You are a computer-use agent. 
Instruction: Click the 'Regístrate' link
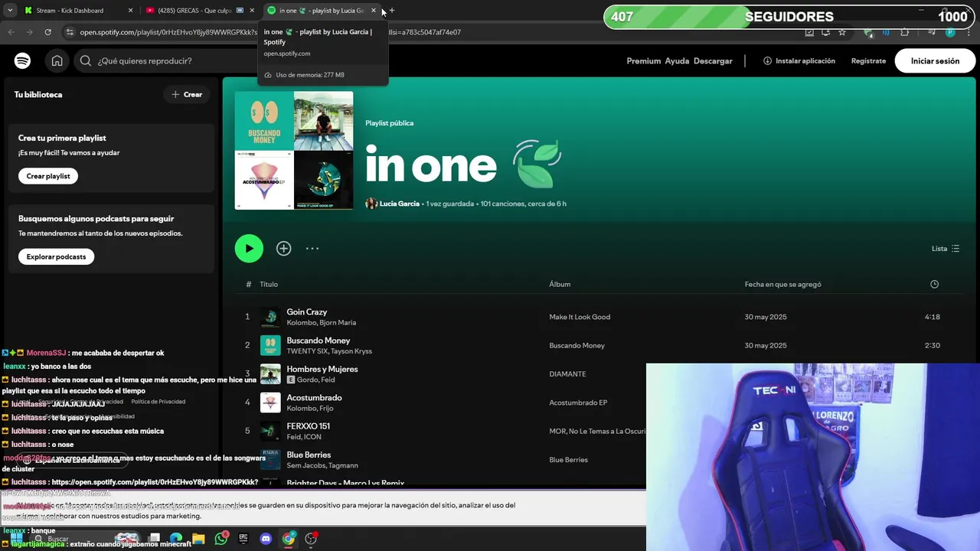point(868,60)
